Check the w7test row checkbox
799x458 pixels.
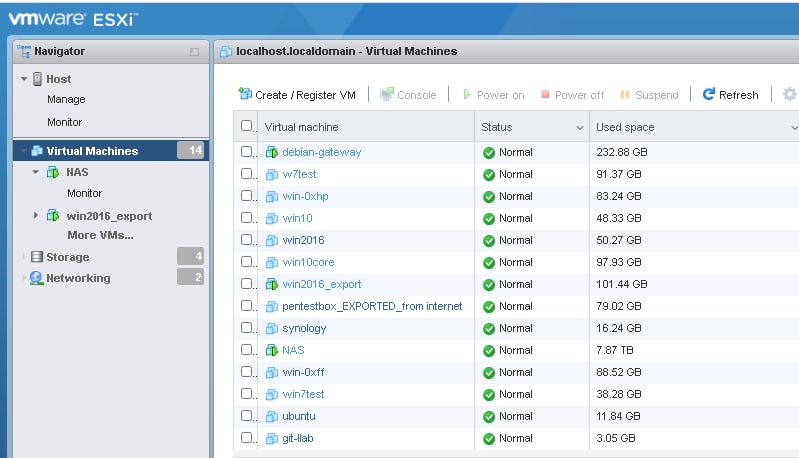[247, 173]
